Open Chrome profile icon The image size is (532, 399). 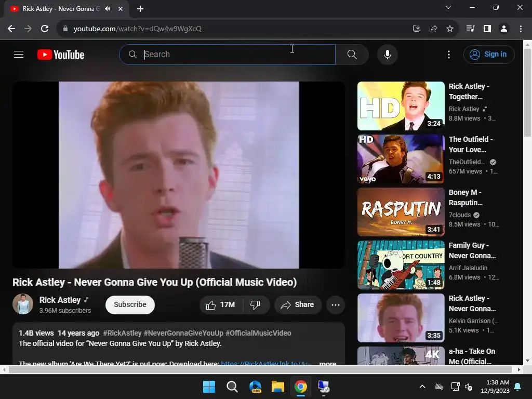[504, 29]
